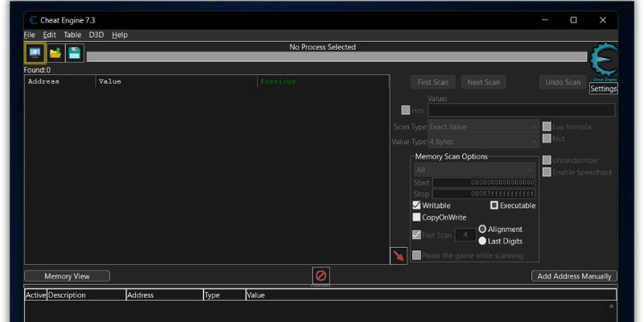Click the Stop address field
644x322 pixels.
[x=484, y=194]
